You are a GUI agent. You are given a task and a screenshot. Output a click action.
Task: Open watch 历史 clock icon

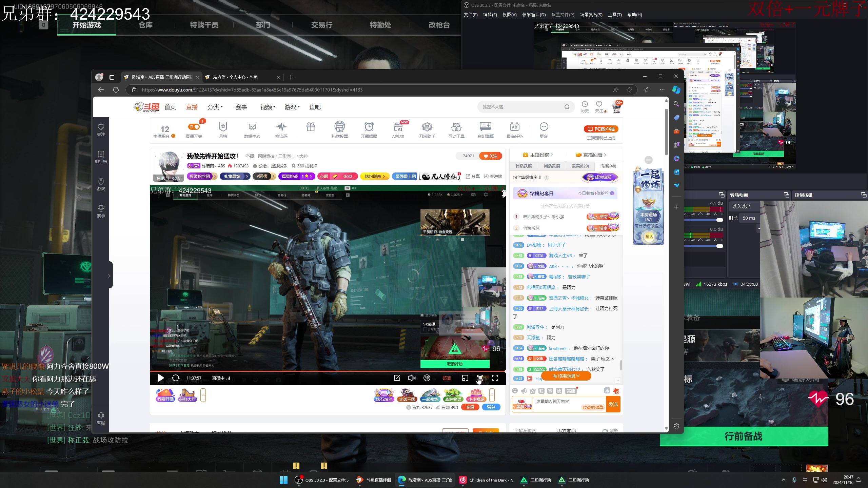585,106
